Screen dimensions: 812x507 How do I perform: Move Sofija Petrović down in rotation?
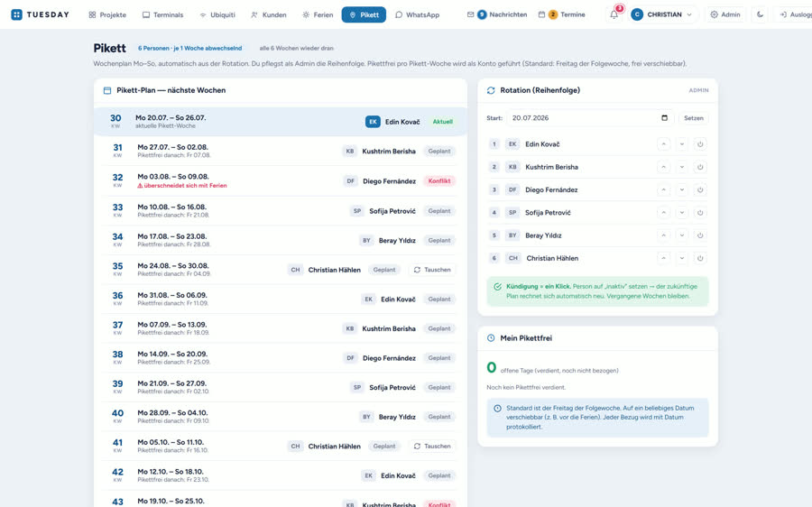[682, 213]
